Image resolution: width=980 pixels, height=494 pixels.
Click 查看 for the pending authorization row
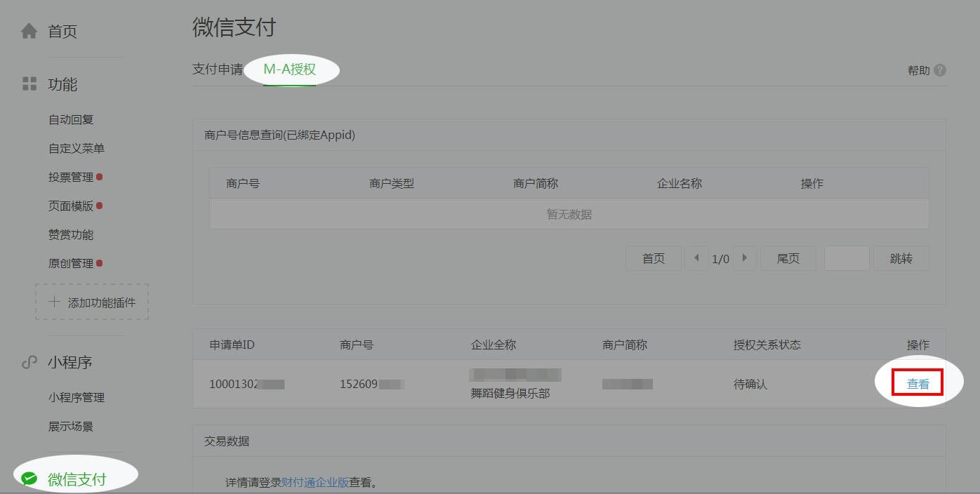pos(918,384)
